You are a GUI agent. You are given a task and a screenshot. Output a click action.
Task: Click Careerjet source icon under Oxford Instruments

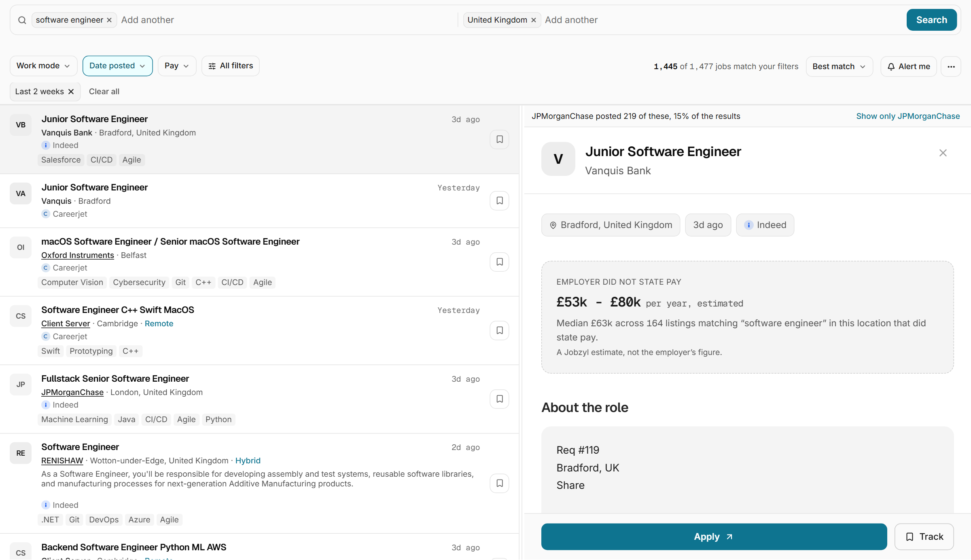46,268
